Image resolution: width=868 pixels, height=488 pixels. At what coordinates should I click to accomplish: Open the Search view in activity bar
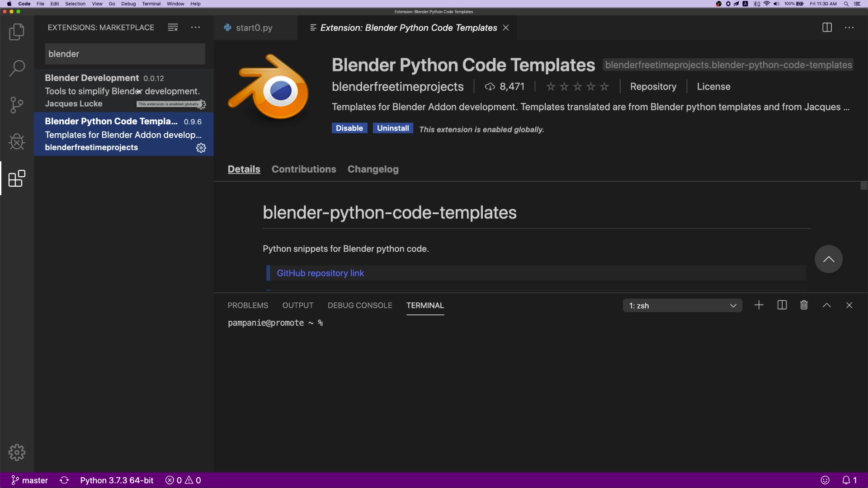coord(17,69)
